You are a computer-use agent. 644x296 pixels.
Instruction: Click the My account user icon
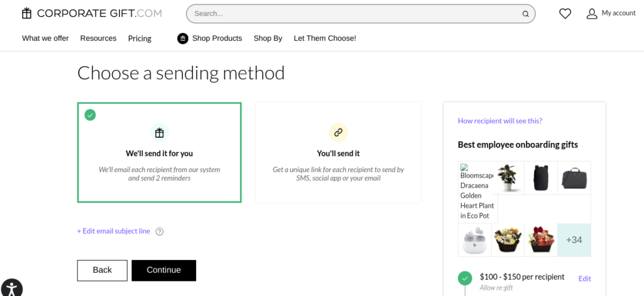[x=591, y=14]
